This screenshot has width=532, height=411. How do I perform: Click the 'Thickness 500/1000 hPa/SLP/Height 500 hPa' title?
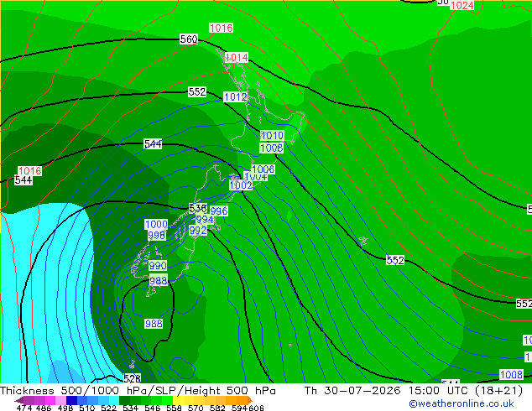click(138, 391)
